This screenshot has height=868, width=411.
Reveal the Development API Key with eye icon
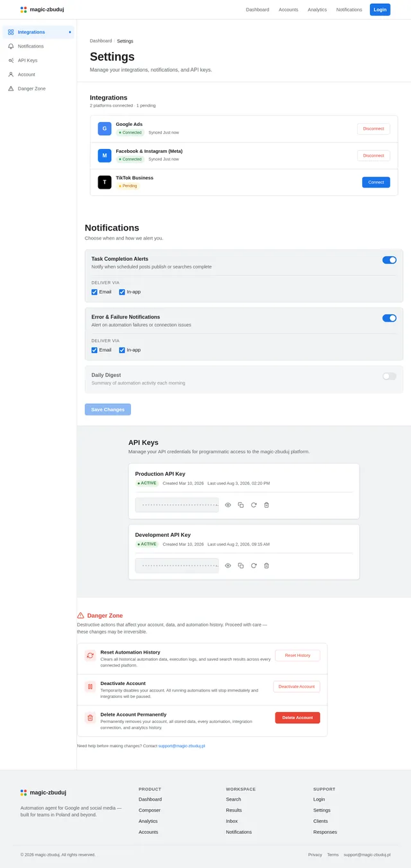tap(228, 566)
